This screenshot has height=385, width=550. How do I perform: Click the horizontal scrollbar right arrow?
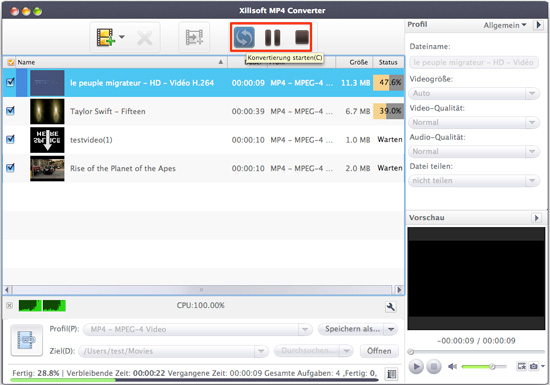[x=398, y=290]
